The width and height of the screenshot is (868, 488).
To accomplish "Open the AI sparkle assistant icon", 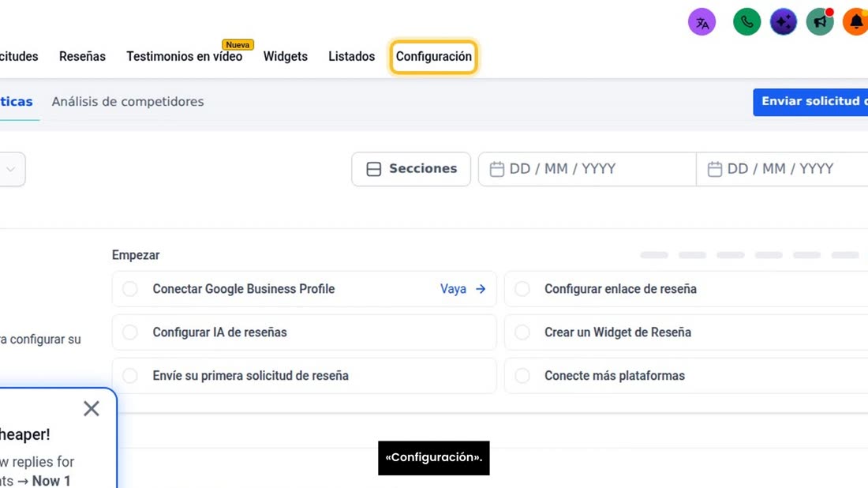I will click(x=784, y=22).
